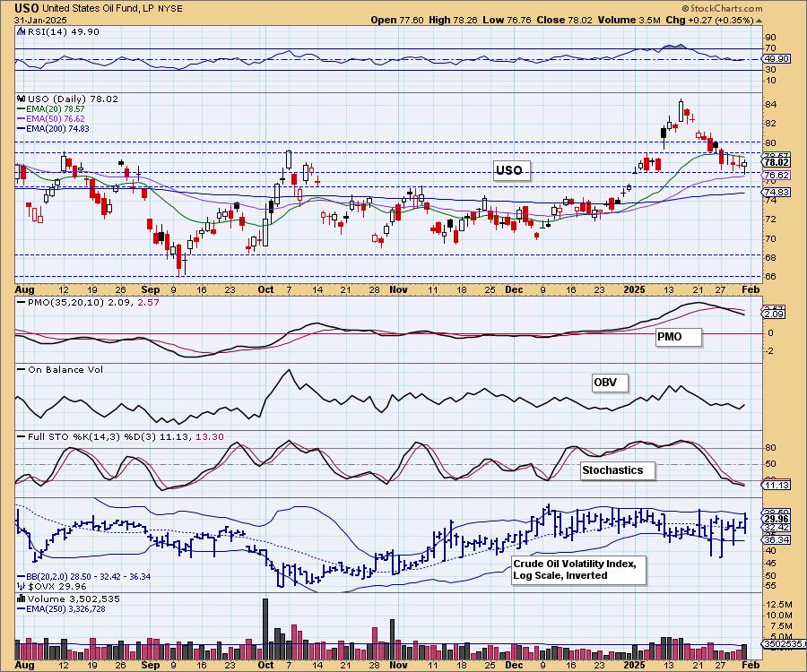The width and height of the screenshot is (807, 672).
Task: Click the 3502535 volume value tag
Action: point(784,643)
